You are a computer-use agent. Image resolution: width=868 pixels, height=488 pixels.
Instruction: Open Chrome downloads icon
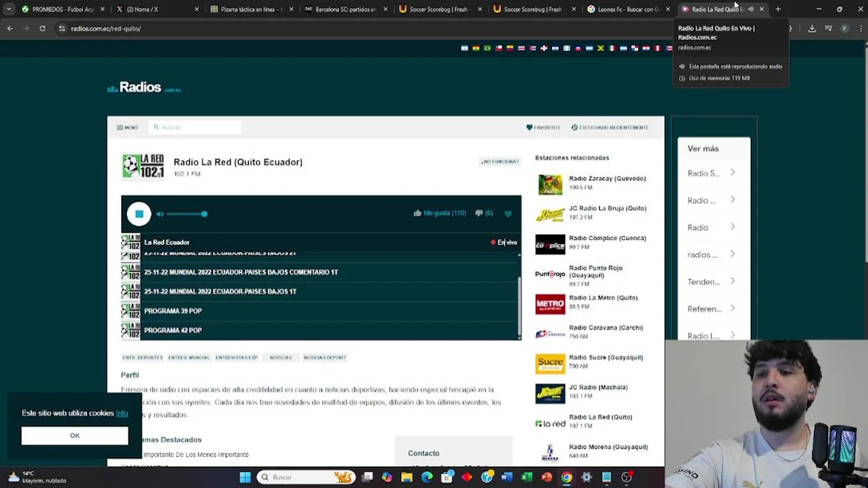[812, 28]
